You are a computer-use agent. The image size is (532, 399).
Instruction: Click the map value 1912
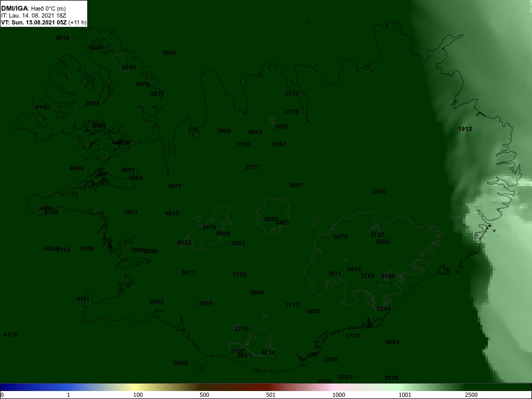click(465, 129)
